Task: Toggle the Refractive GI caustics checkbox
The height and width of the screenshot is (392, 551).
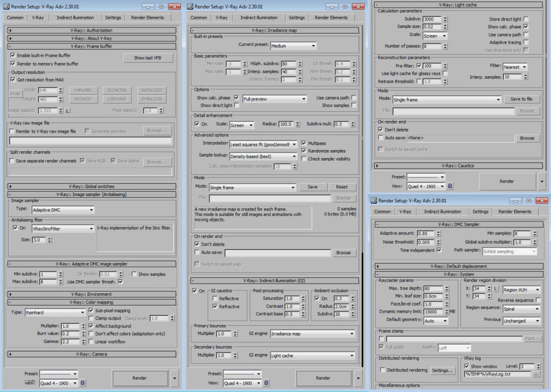Action: (215, 306)
